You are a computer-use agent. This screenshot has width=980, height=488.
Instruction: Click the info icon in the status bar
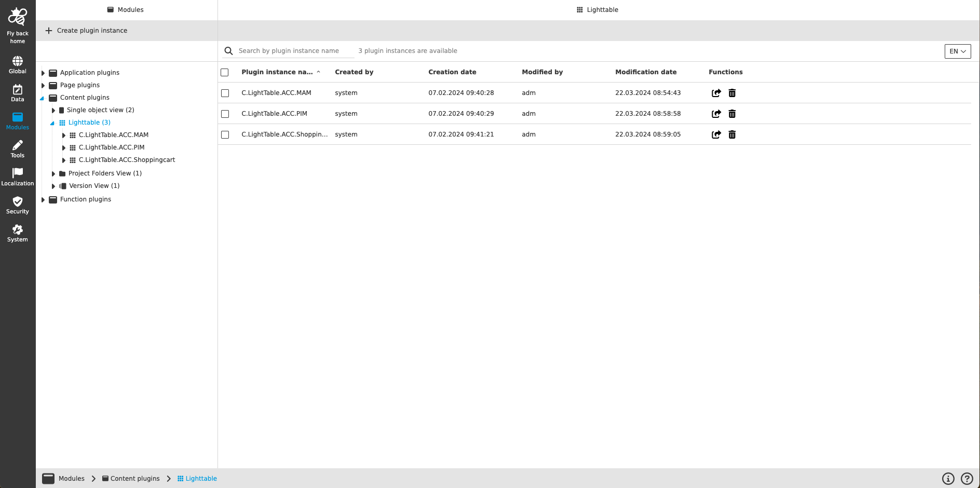948,478
